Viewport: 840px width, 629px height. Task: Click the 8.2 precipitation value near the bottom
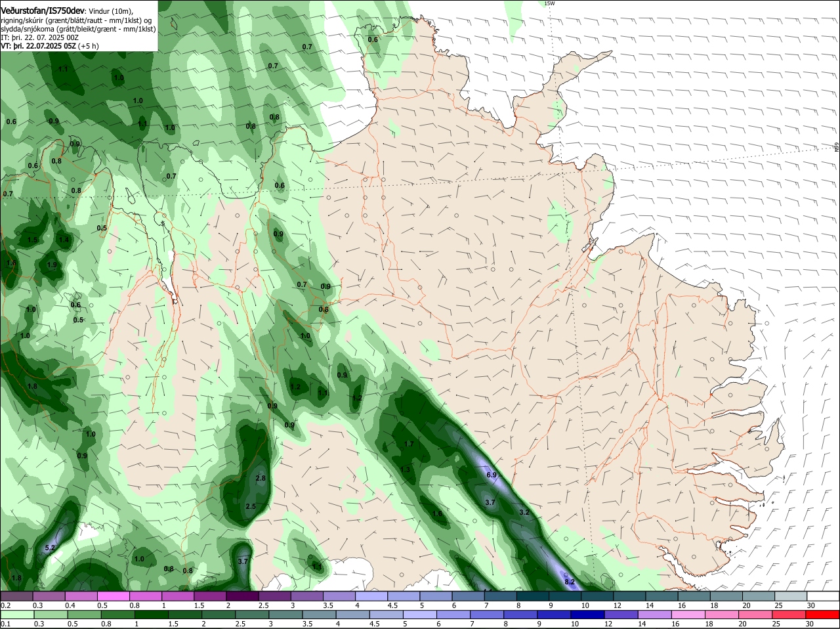pos(570,582)
